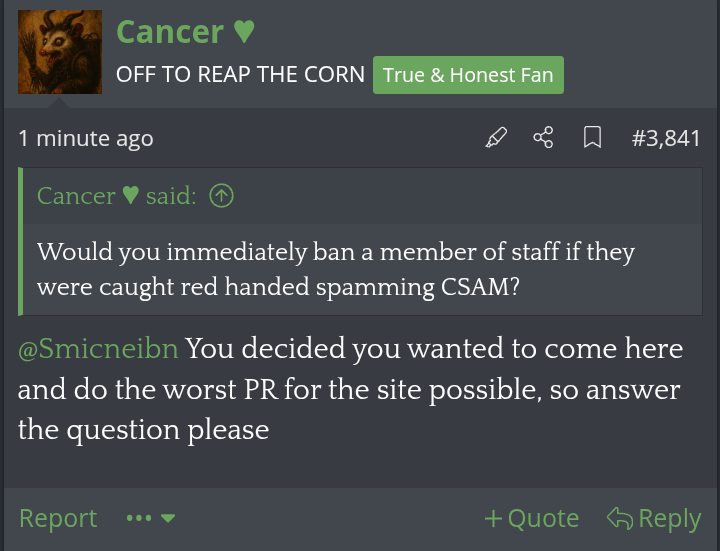Toggle the bookmark icon for this post

click(x=592, y=138)
